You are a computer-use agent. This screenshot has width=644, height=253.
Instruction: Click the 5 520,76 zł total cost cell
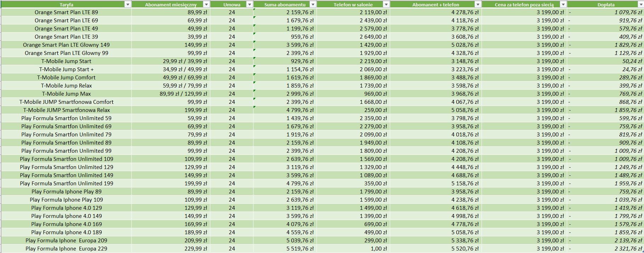point(436,248)
